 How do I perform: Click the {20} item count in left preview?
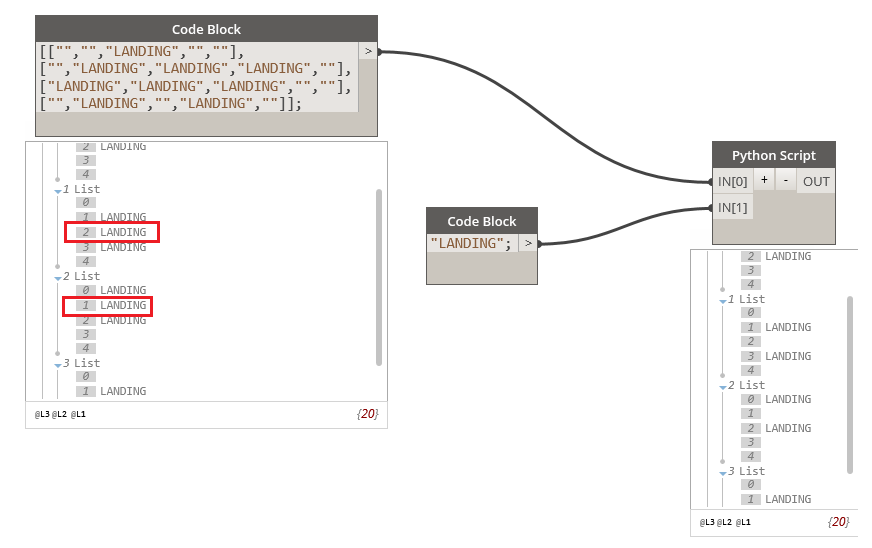[x=368, y=413]
